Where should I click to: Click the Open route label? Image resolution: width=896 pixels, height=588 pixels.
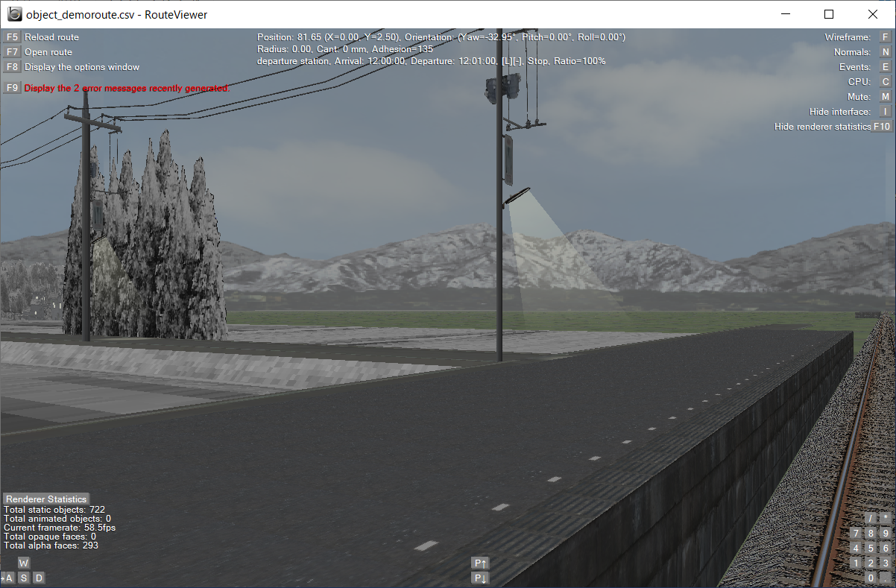(48, 51)
